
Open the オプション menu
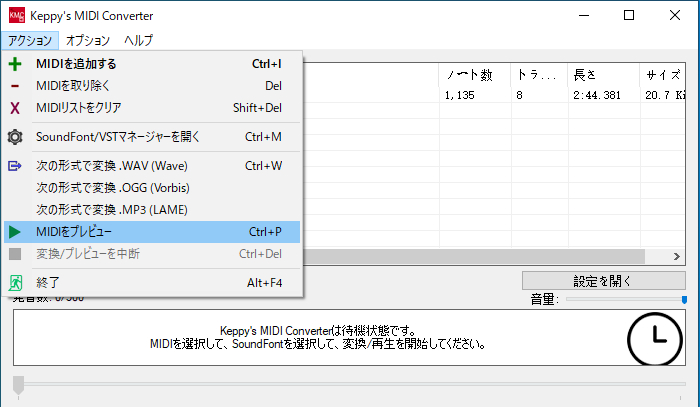point(88,41)
